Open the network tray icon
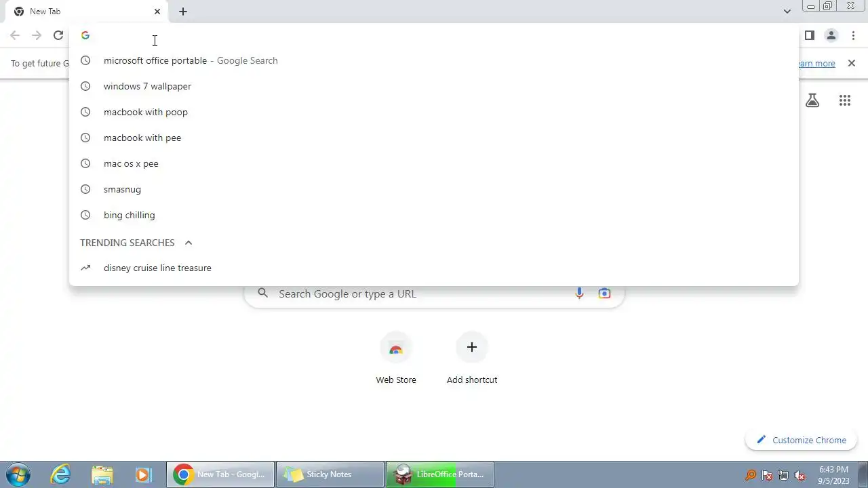The height and width of the screenshot is (488, 868). [x=783, y=475]
